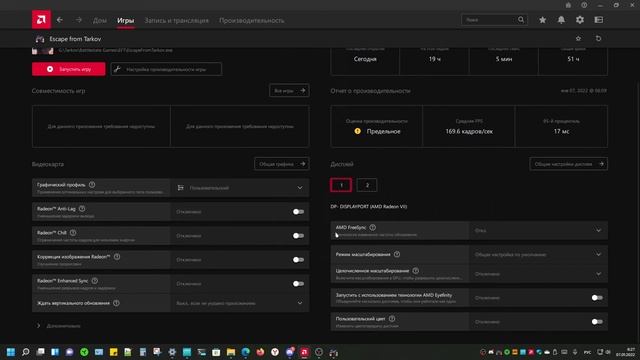Click the AMD Radeon logo icon
This screenshot has width=640, height=360.
(41, 20)
